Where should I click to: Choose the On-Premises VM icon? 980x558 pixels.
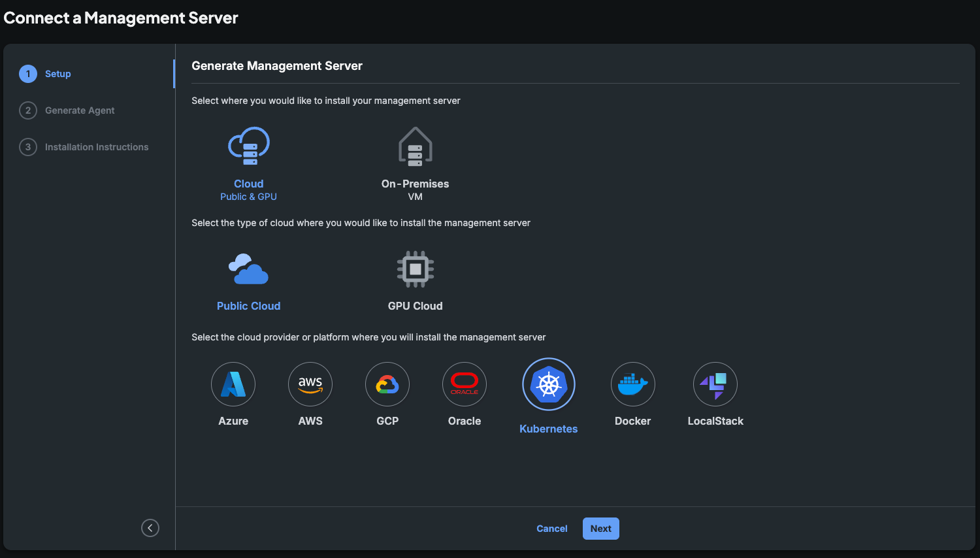tap(416, 146)
